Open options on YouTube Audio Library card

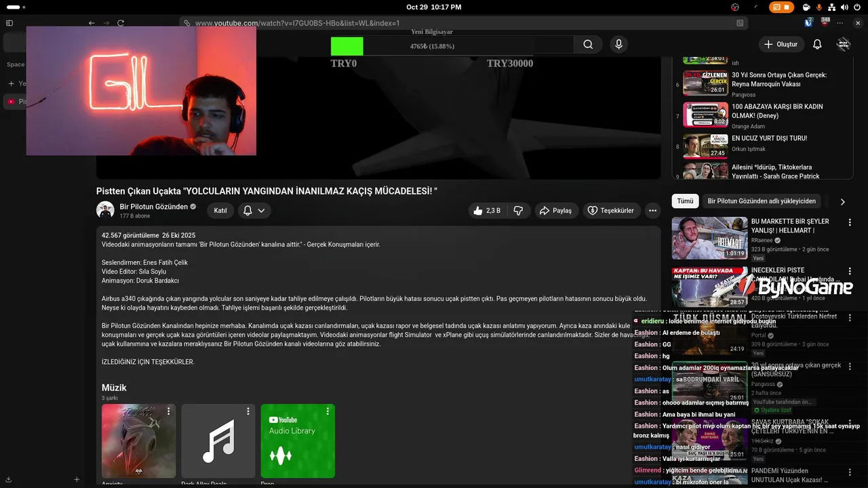click(328, 411)
